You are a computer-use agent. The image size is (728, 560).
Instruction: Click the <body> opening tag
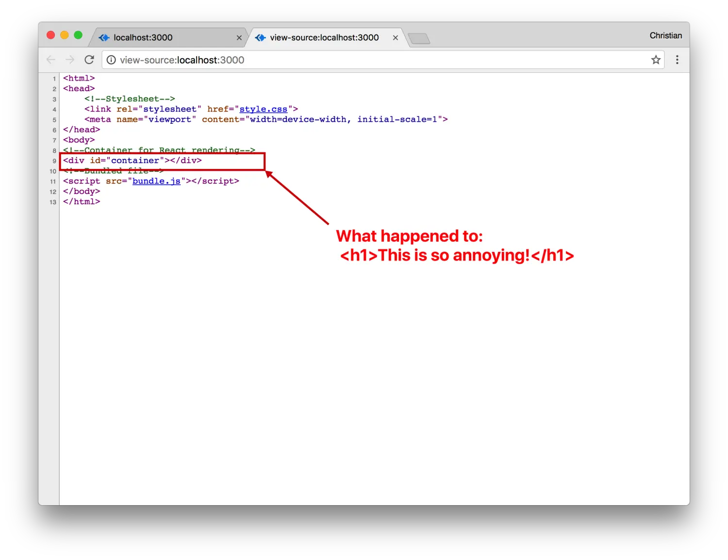point(79,140)
